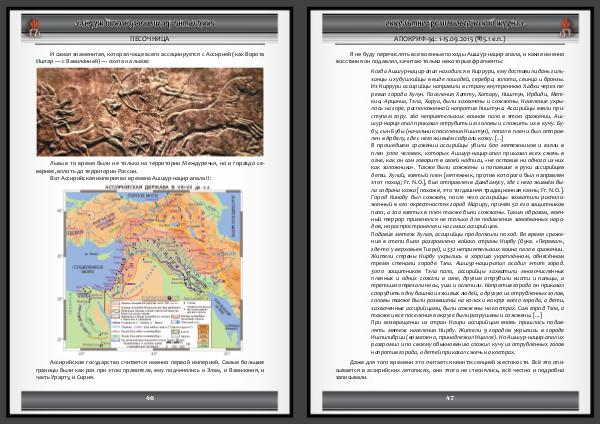Click the first paragraph on page 46
Screen dimensions: 600x424
[x=148, y=53]
